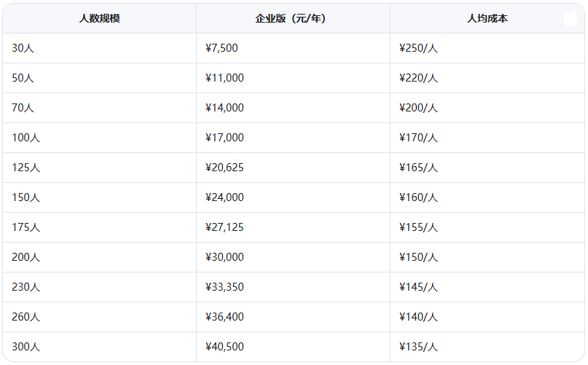Select the ¥40,500 price cell

pos(293,347)
